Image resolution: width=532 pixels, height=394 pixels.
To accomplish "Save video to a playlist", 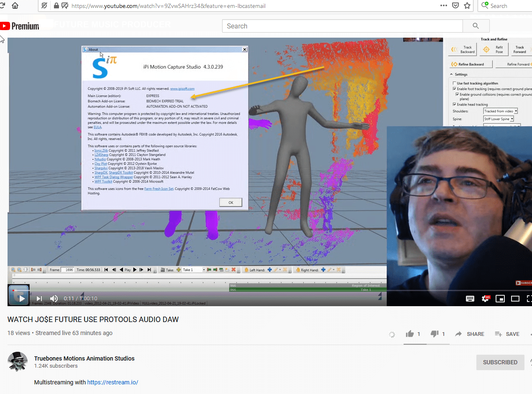I will click(x=507, y=334).
